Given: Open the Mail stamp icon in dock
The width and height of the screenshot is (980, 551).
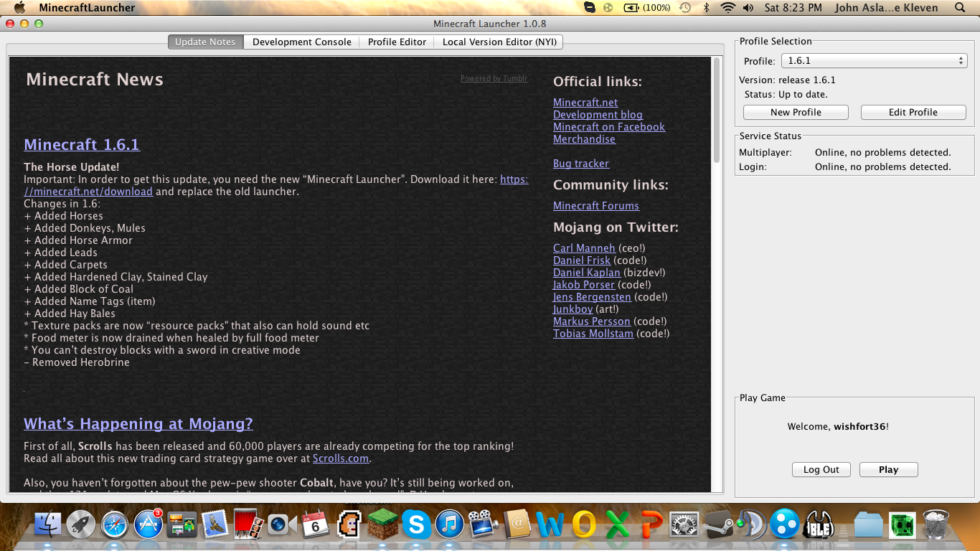Looking at the screenshot, I should (215, 524).
